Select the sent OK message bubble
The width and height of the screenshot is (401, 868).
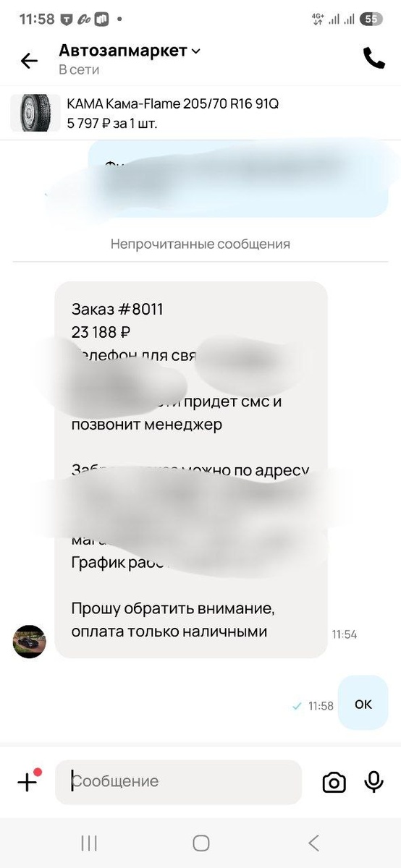pyautogui.click(x=363, y=702)
